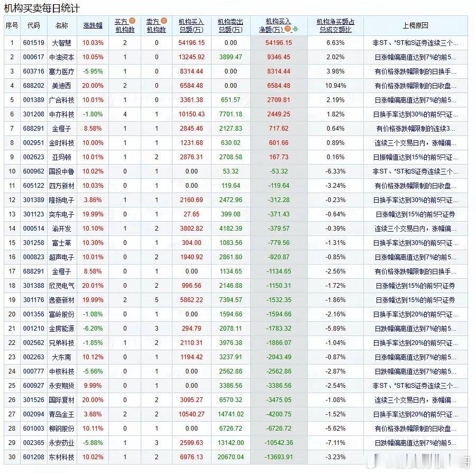
Task: Click stock code 000617
Action: click(33, 57)
